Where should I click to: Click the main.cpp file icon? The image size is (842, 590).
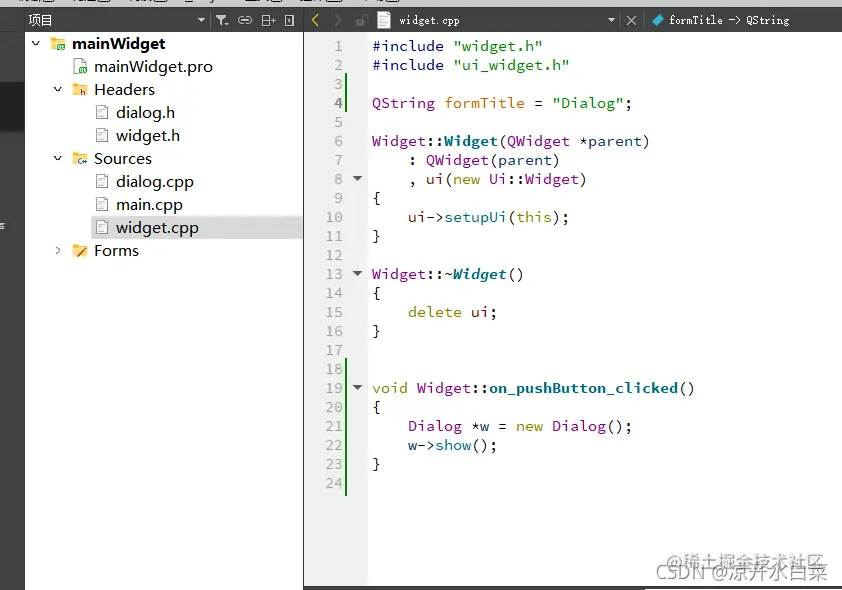click(102, 205)
